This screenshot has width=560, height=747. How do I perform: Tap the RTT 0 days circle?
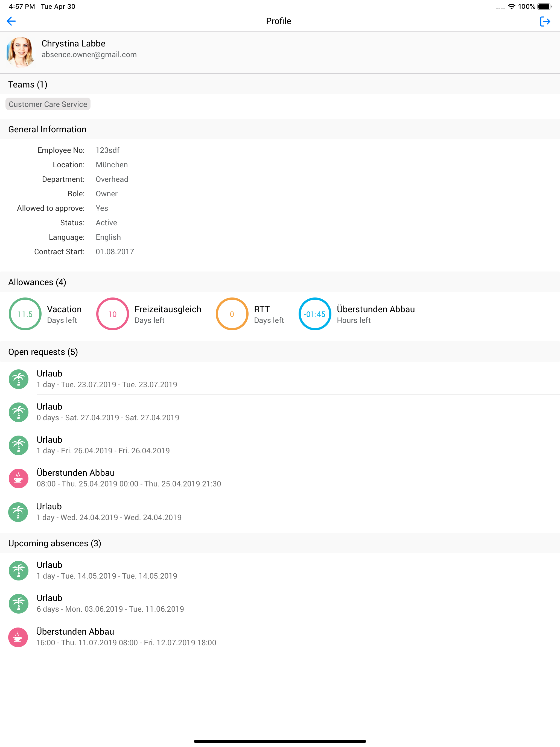tap(232, 314)
